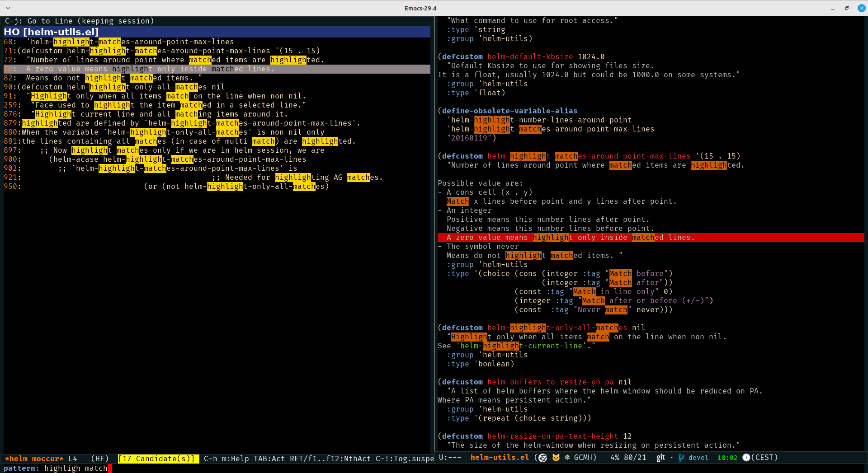Screen dimensions: 868x473
Task: Click the cat icon in the mode line
Action: tap(556, 458)
